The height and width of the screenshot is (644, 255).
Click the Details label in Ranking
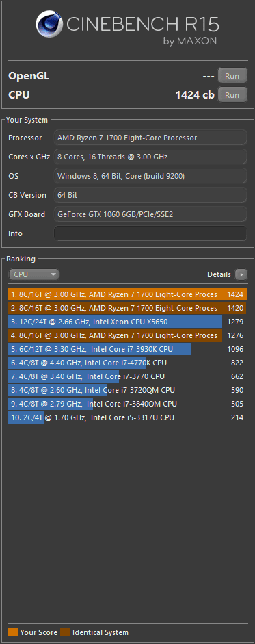[x=219, y=274]
